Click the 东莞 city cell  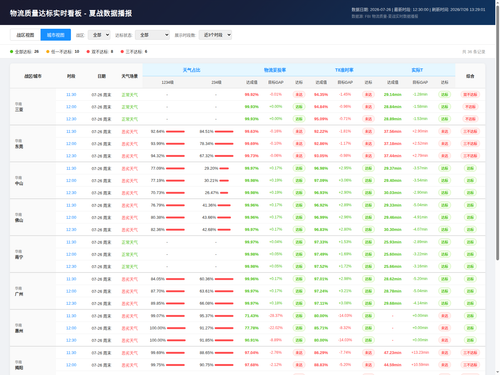point(33,144)
